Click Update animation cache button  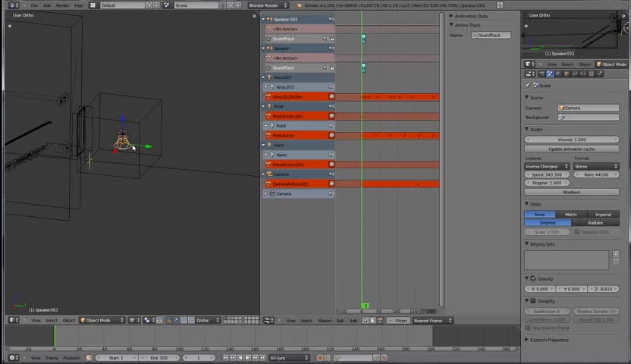coord(571,149)
